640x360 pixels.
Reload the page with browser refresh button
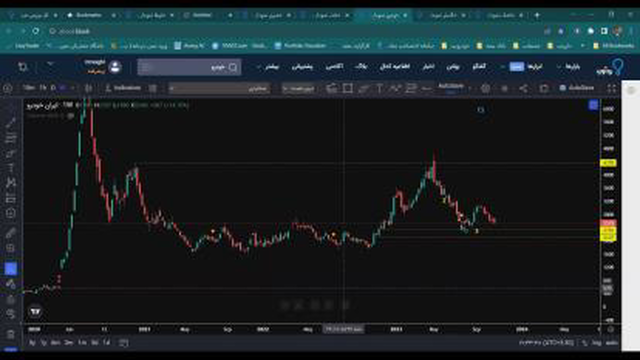(x=36, y=31)
